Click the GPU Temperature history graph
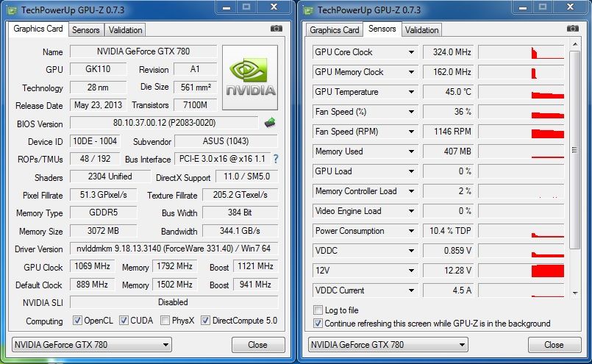Image resolution: width=592 pixels, height=364 pixels. 521,92
